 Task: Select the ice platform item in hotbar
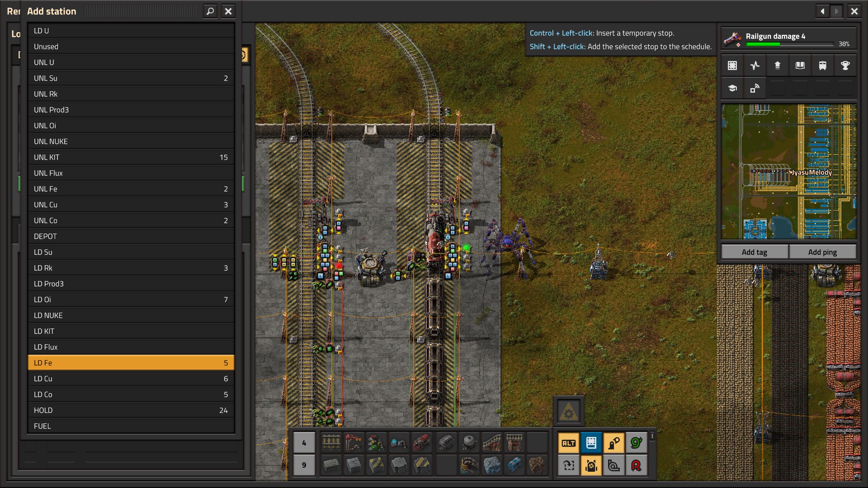(x=491, y=465)
